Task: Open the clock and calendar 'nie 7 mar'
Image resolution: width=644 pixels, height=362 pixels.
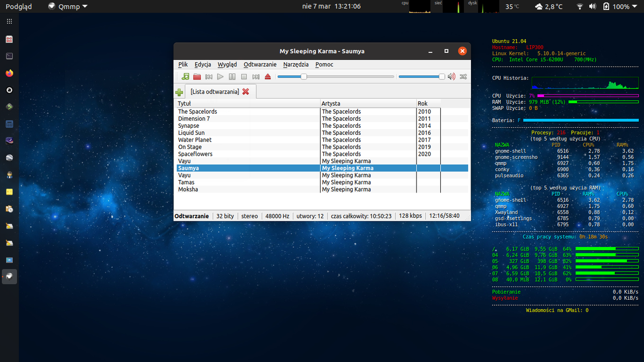Action: [x=332, y=7]
